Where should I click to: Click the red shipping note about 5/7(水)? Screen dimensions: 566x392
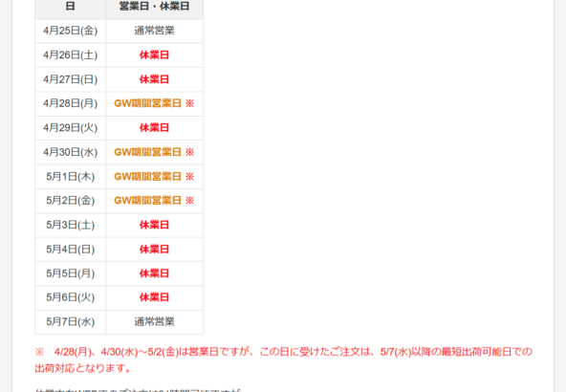(x=283, y=359)
